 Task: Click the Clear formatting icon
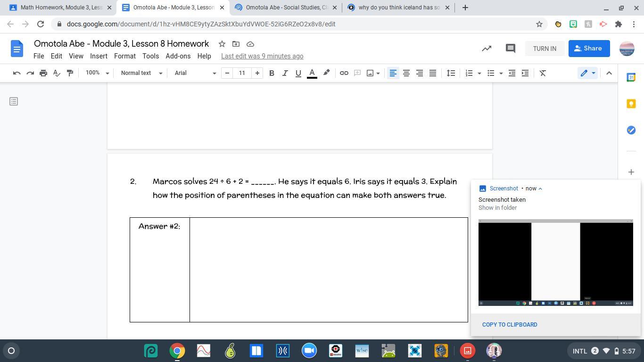[543, 73]
